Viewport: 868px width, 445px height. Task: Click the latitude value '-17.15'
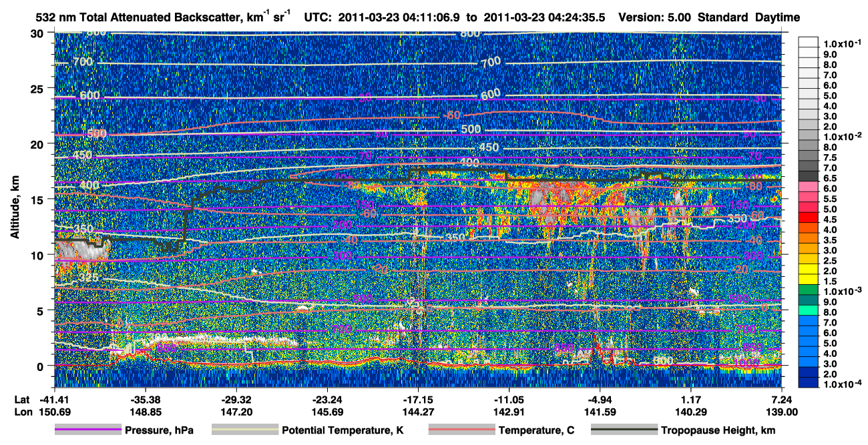[418, 400]
